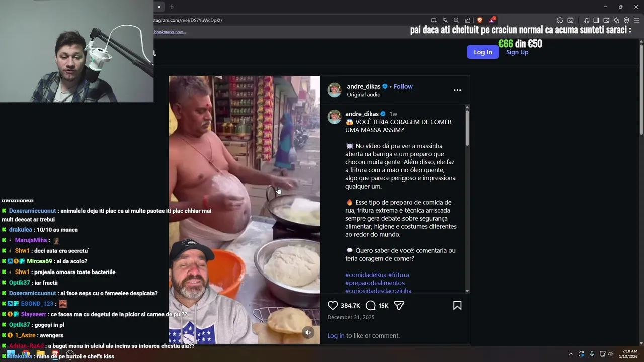Open Brave Wallet icon in toolbar
The height and width of the screenshot is (362, 644).
[606, 20]
